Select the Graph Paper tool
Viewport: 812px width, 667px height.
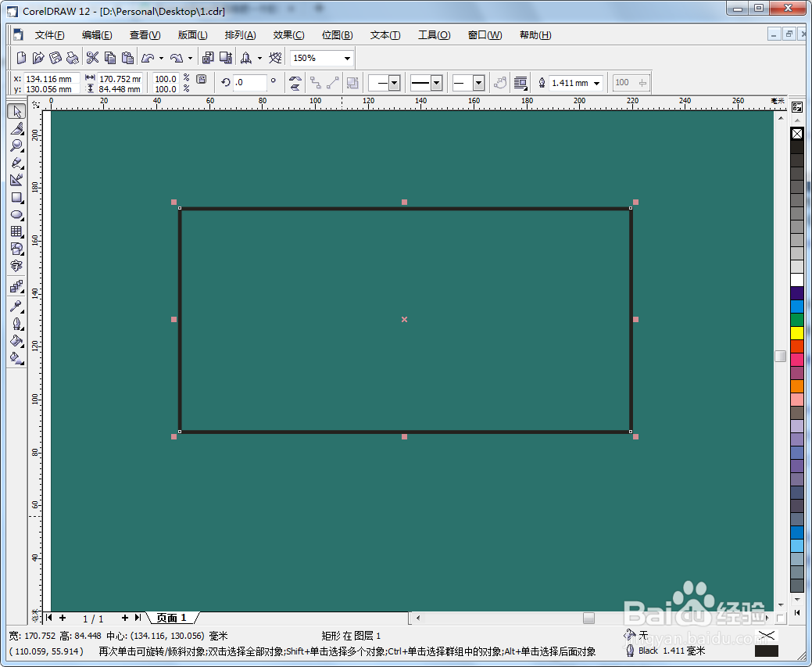tap(16, 231)
